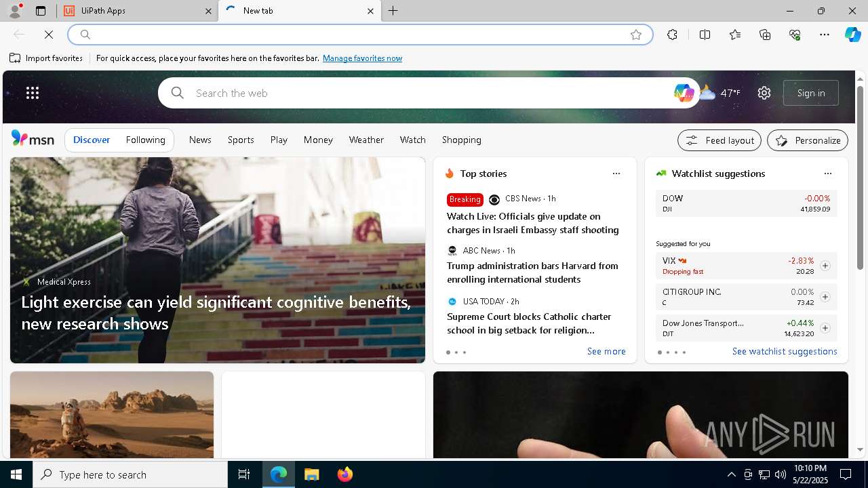Open Watchlist suggestions more options menu
The image size is (868, 488).
pos(828,174)
